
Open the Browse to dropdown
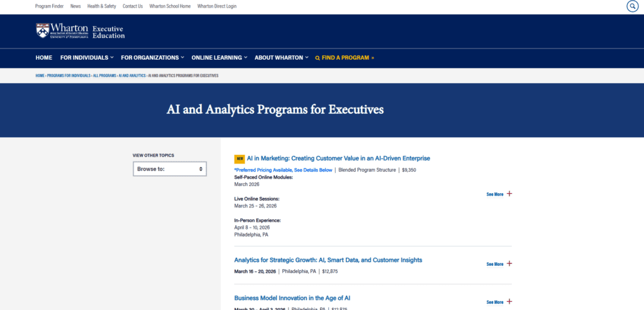point(170,169)
